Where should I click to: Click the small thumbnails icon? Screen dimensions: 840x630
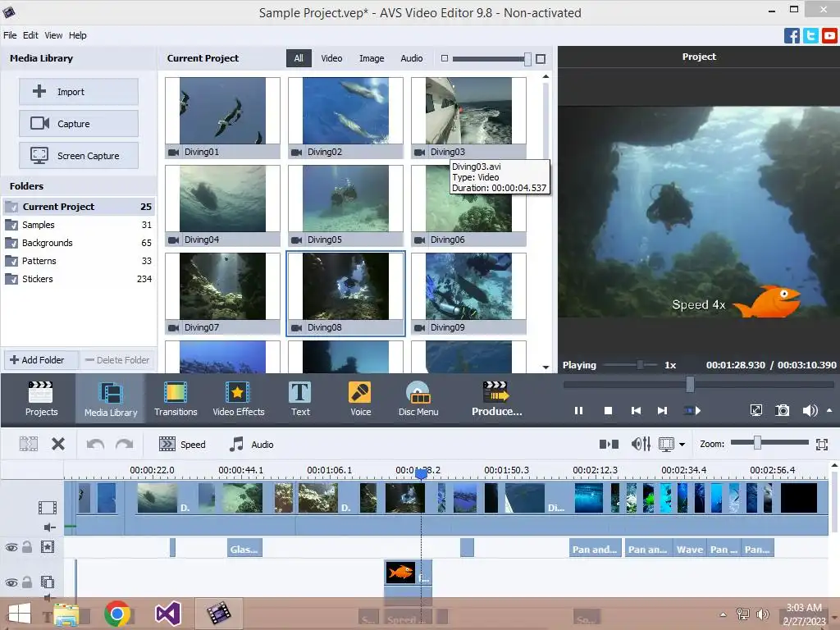coord(444,58)
